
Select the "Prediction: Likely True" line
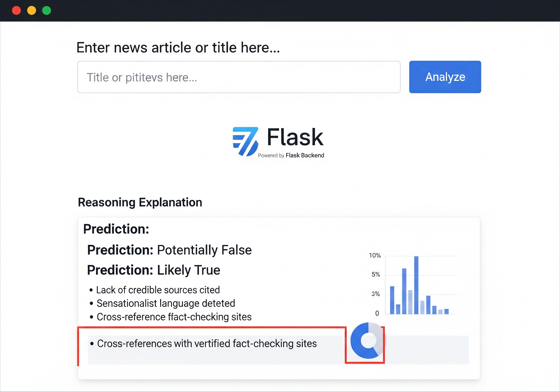pos(154,270)
